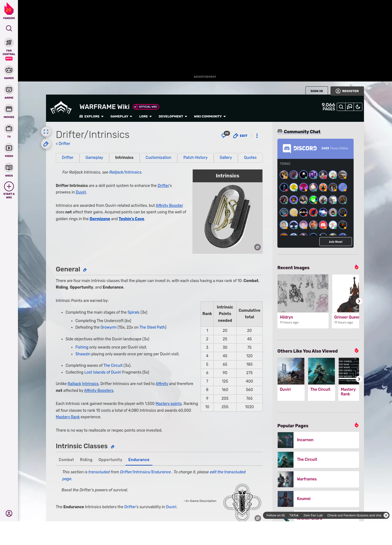Screen dimensions: 392x545
Task: Click the sidebar search magnifier icon
Action: 9,28
